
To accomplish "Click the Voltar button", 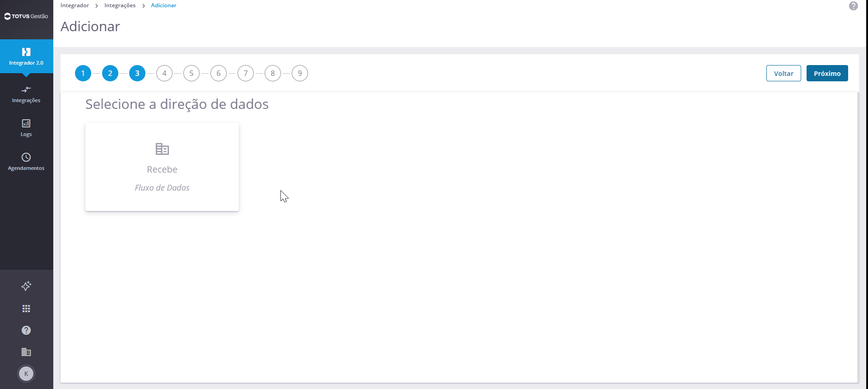I will pos(783,73).
